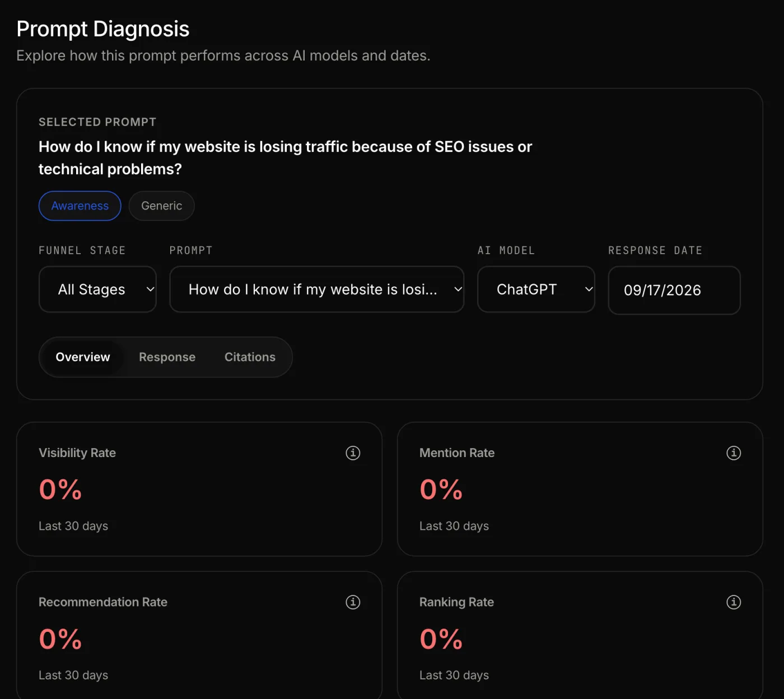Click the Visibility Rate 0% value
The height and width of the screenshot is (699, 784).
point(60,490)
